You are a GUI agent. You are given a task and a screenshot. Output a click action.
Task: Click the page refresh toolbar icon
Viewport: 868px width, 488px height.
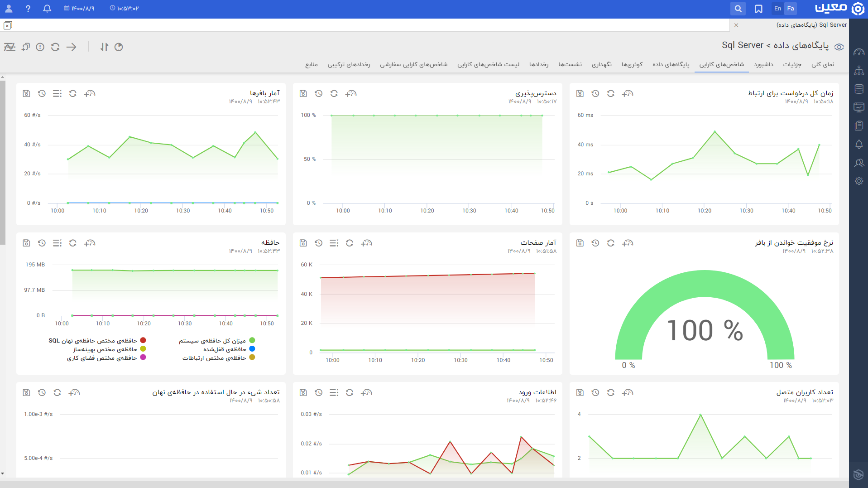point(55,47)
